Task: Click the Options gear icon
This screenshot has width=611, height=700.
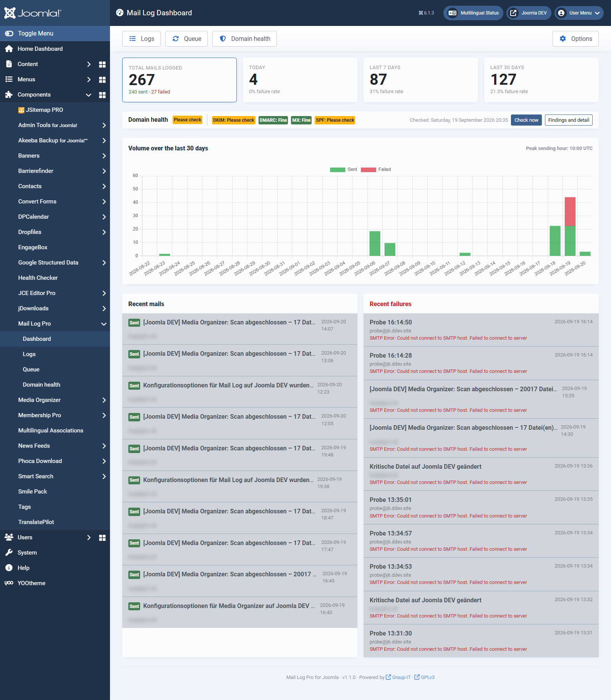Action: pos(563,39)
